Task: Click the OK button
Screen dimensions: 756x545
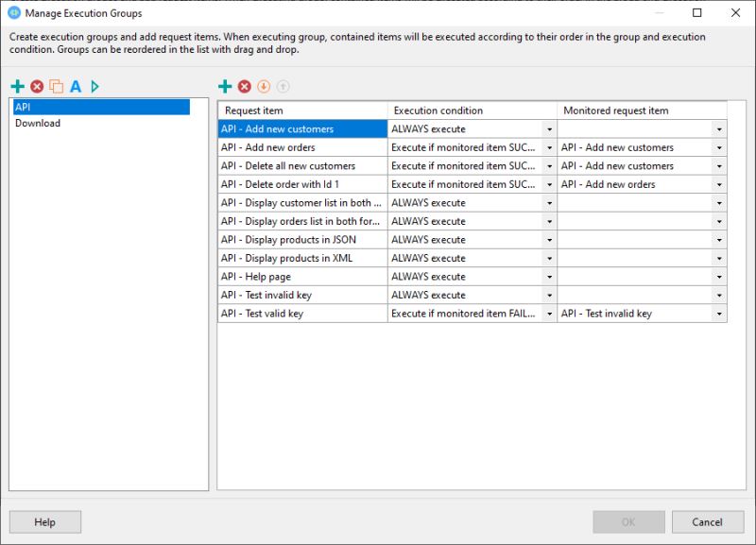Action: (628, 522)
